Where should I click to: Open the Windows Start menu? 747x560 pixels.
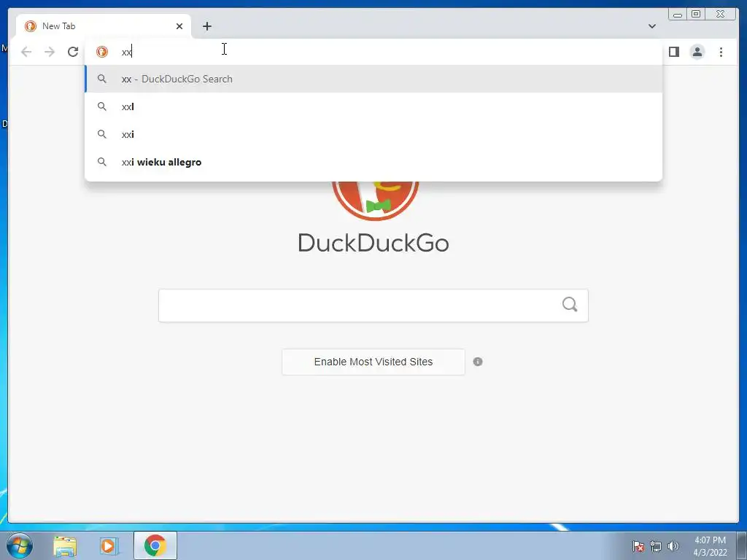coord(20,545)
